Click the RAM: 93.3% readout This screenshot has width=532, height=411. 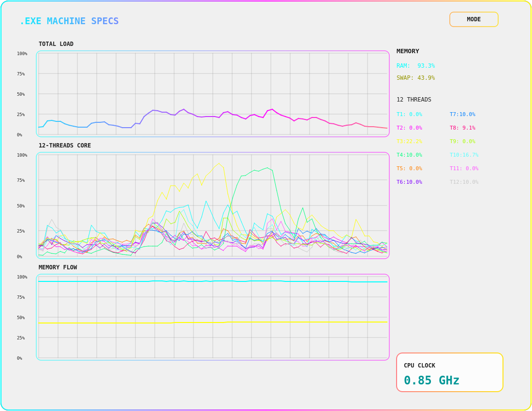click(415, 66)
